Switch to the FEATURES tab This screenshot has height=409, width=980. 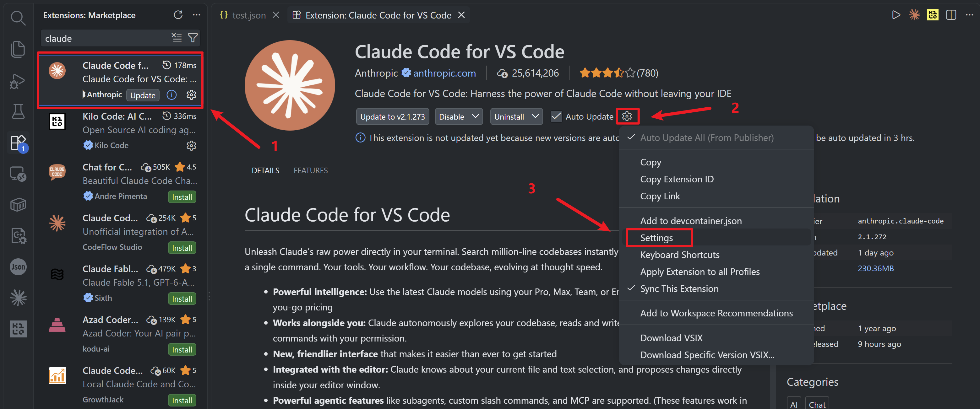coord(310,170)
